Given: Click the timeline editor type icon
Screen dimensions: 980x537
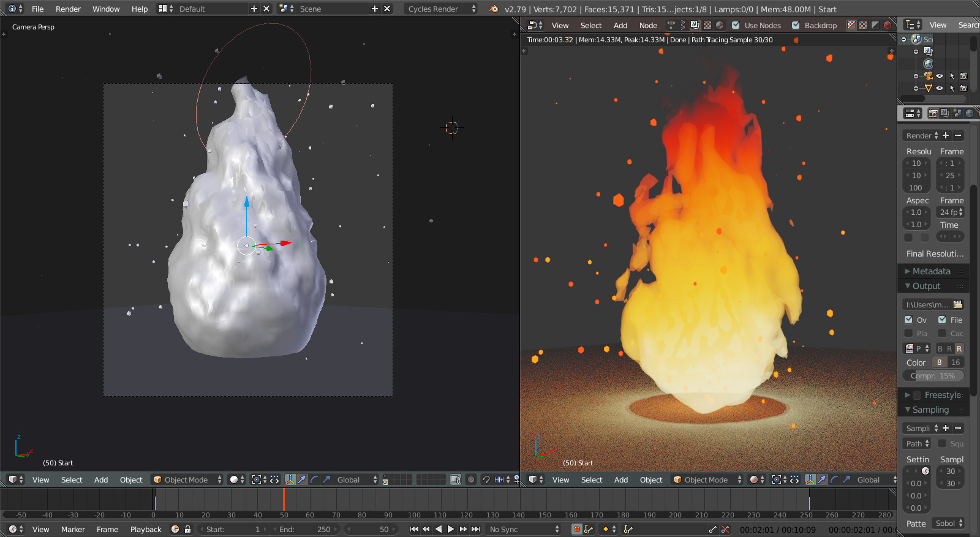Looking at the screenshot, I should tap(16, 529).
